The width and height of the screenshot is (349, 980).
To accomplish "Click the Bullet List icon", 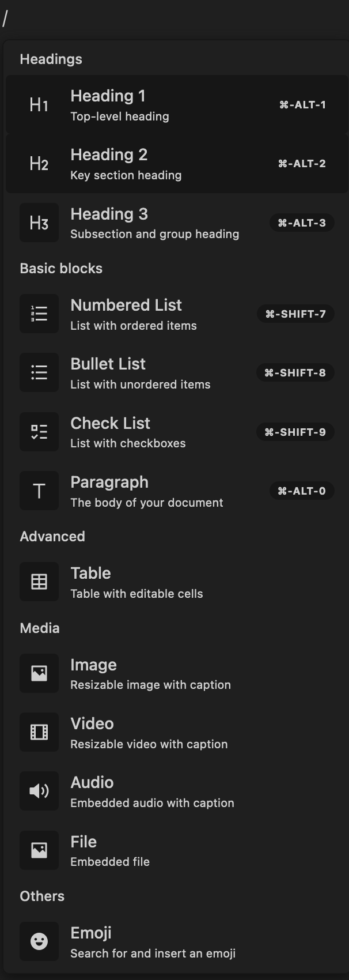I will click(x=39, y=373).
